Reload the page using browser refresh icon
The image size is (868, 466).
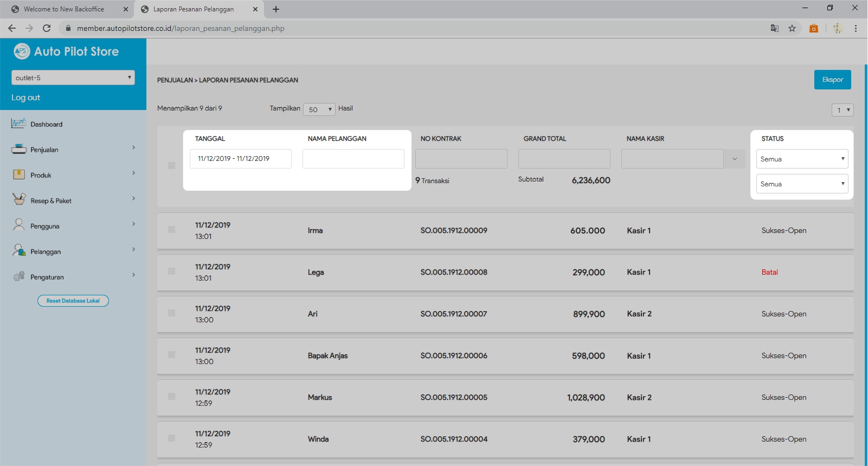[x=47, y=28]
